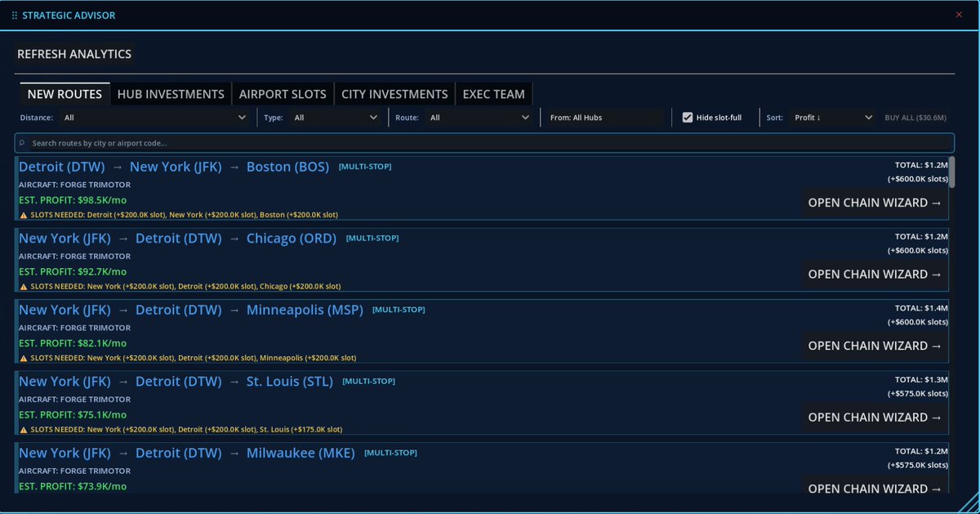Click EST. PROFIT: $82.1K/mo text
This screenshot has width=980, height=514.
73,343
